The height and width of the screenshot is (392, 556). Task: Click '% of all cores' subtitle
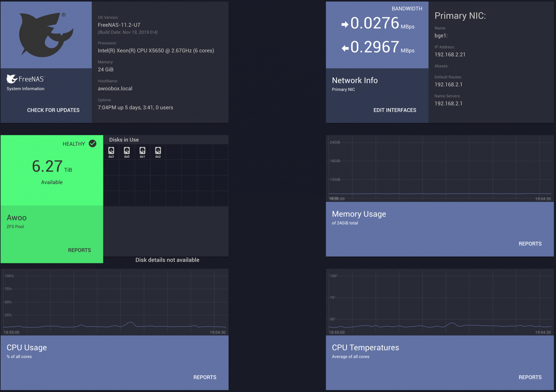tap(19, 357)
